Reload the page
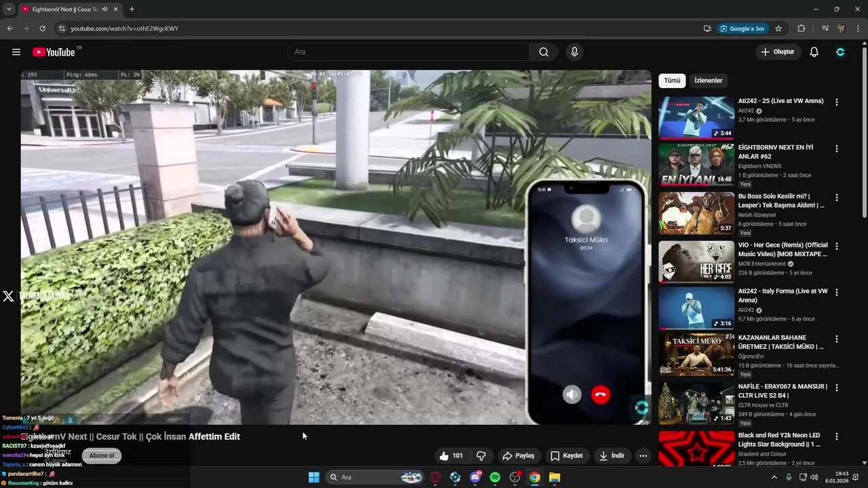868x488 pixels. 42,28
